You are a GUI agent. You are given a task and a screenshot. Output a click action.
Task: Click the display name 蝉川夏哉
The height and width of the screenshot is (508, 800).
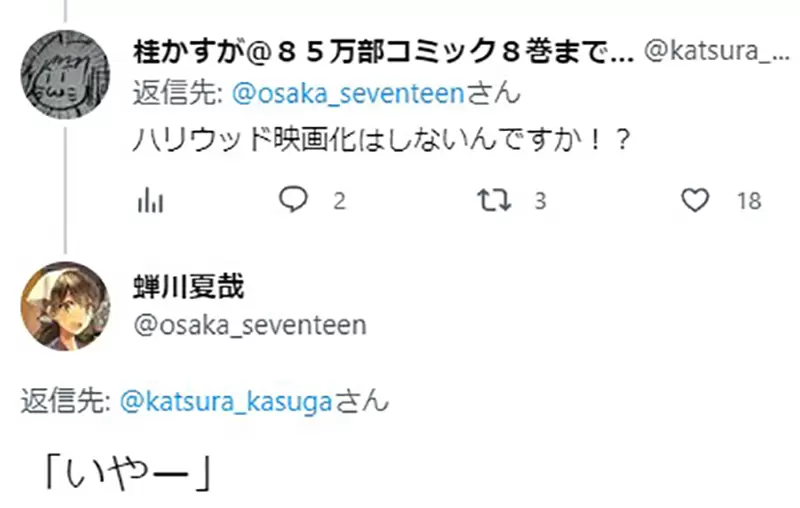point(189,288)
